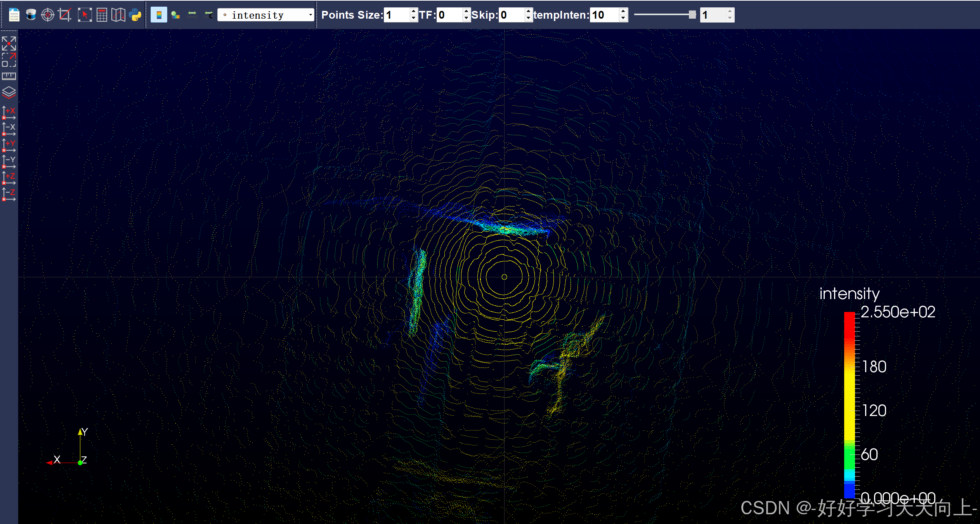This screenshot has width=980, height=524.
Task: Click the Skip value input field
Action: 511,15
